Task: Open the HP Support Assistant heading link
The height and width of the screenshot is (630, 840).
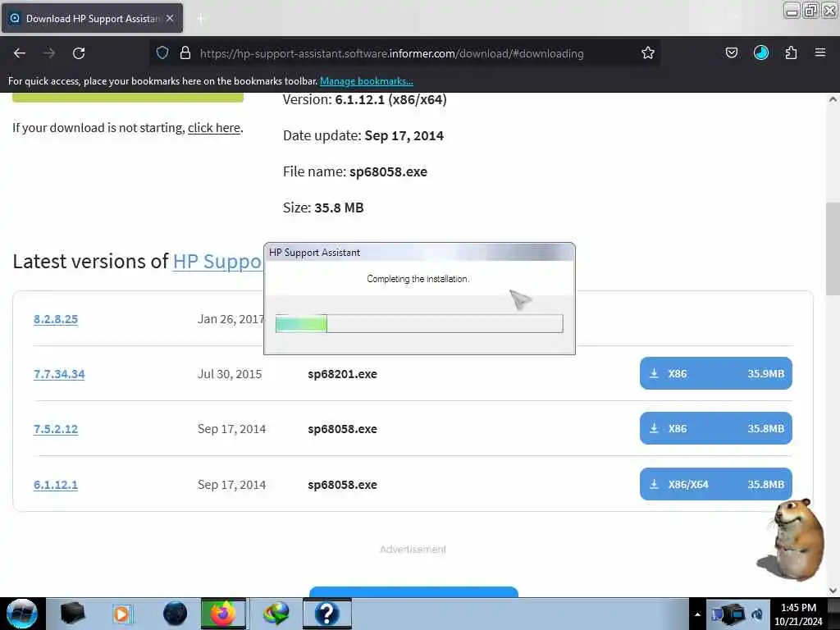Action: (x=217, y=262)
